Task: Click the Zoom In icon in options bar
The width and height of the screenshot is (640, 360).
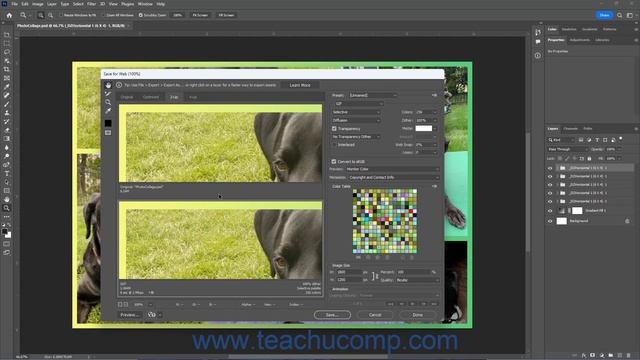Action: point(41,15)
